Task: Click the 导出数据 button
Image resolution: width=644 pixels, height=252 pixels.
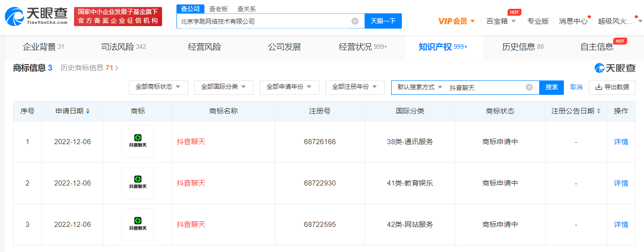Action: (612, 87)
